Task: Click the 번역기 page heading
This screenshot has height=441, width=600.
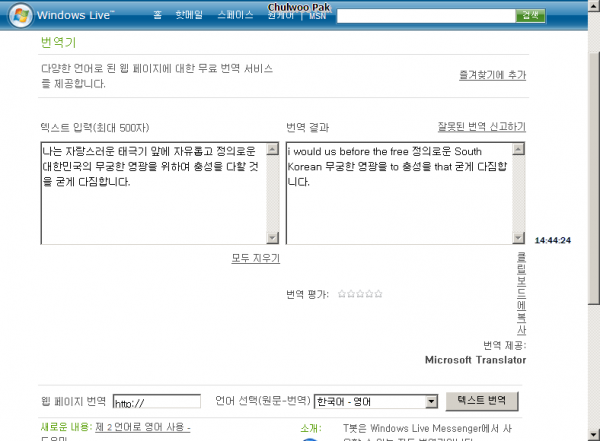Action: coord(59,42)
